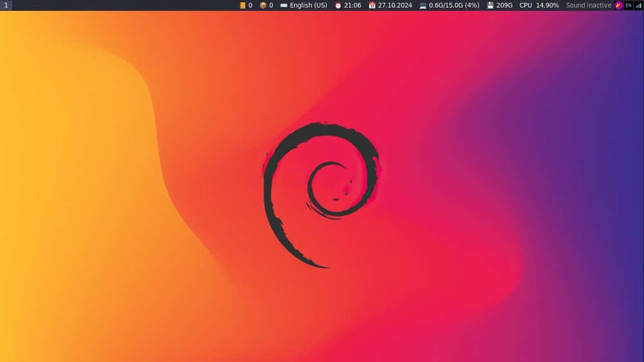This screenshot has width=644, height=362.
Task: Click the 21:06 clock display
Action: pos(352,5)
